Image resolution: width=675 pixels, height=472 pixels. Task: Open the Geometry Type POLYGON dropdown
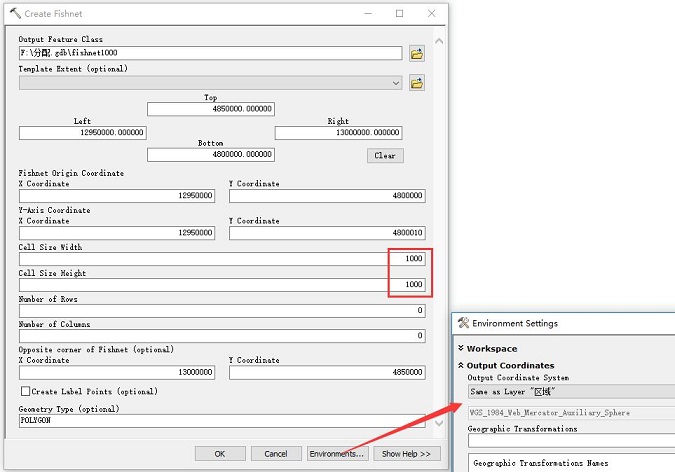pyautogui.click(x=222, y=420)
